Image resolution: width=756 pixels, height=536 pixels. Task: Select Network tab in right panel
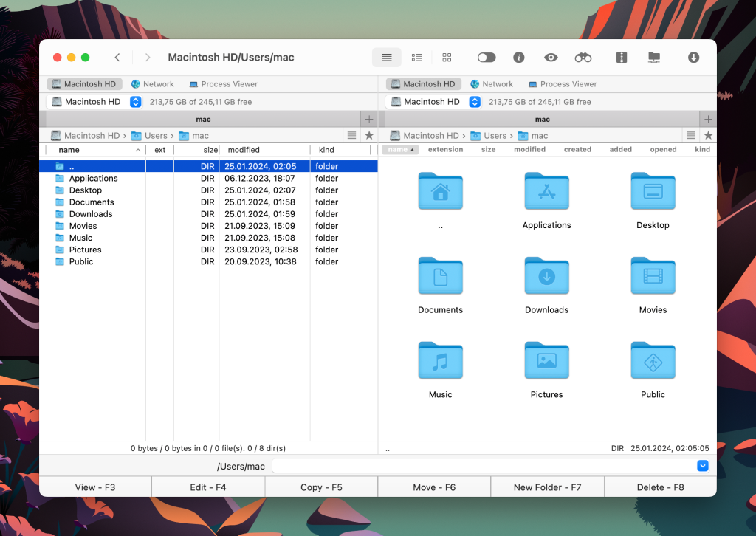coord(492,84)
